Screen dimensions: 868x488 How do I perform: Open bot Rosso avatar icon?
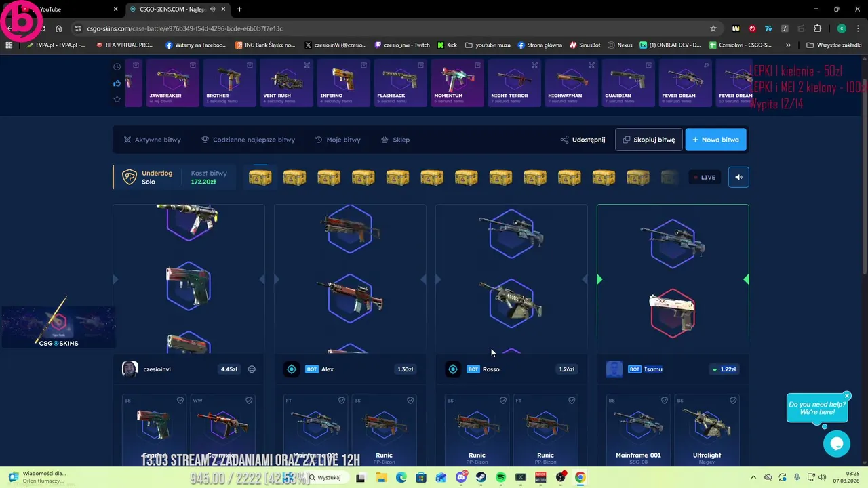[x=452, y=369]
